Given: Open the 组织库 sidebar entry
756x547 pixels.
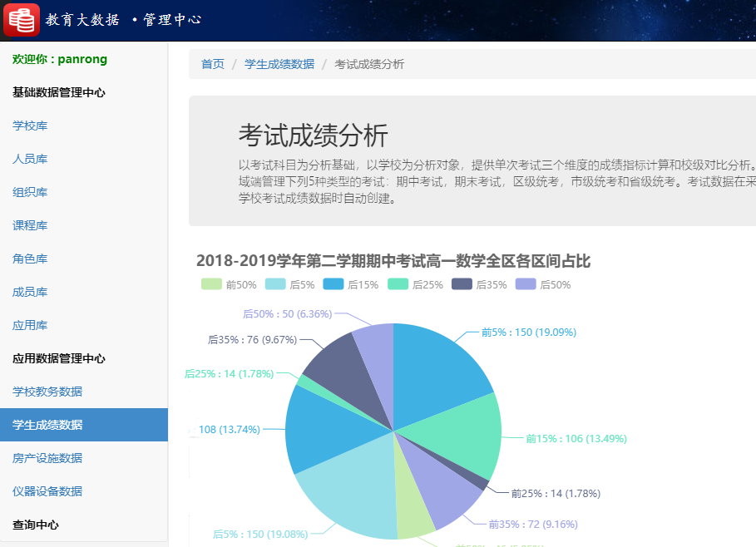Looking at the screenshot, I should [30, 192].
